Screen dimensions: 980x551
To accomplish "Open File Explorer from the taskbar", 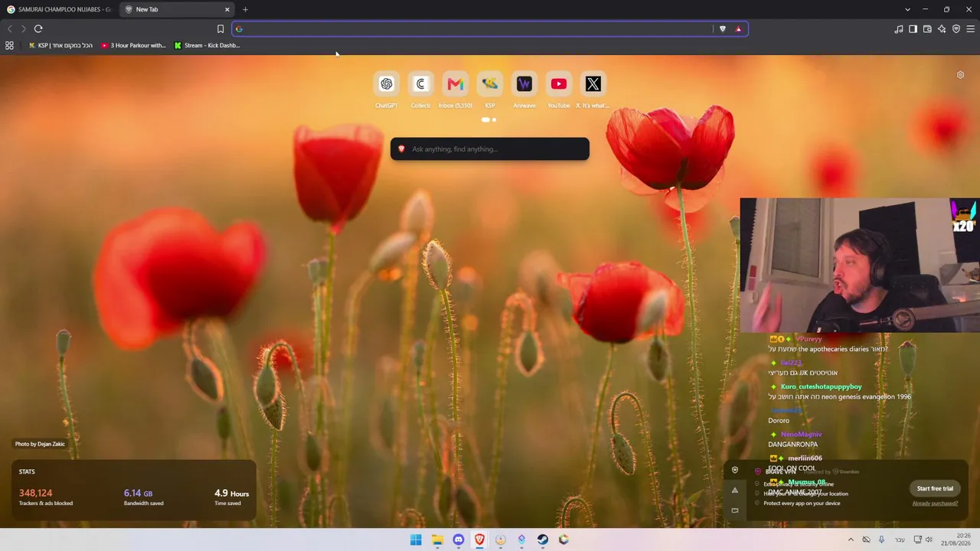I will pyautogui.click(x=437, y=540).
